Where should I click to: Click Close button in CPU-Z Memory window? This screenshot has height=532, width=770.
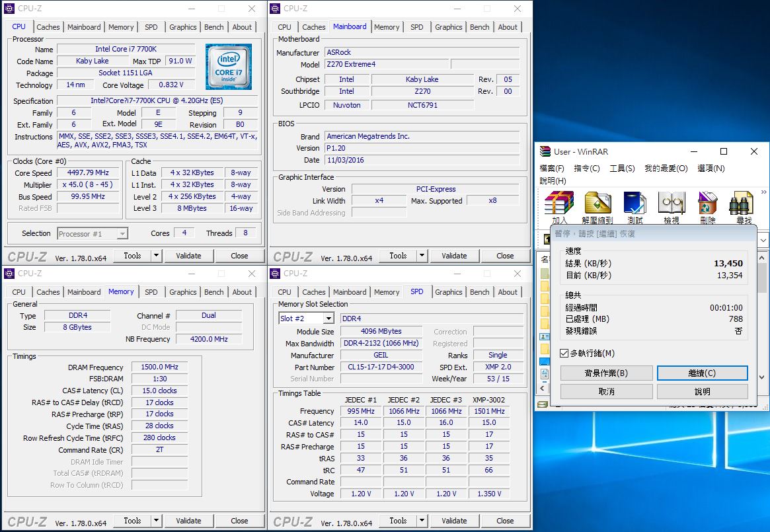(x=240, y=521)
